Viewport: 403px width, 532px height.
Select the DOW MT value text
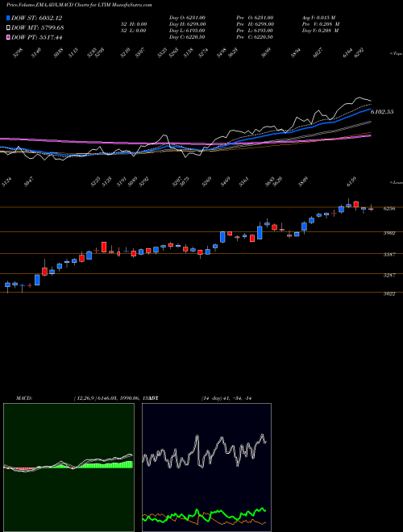[38, 27]
